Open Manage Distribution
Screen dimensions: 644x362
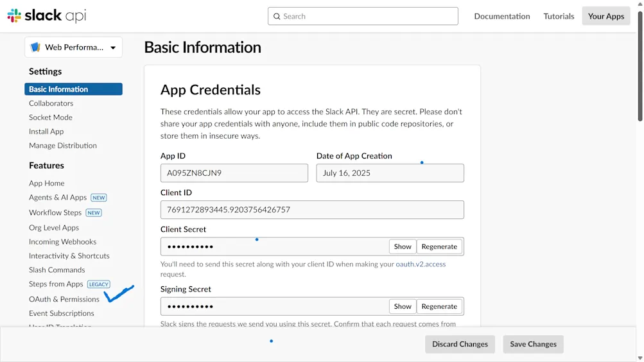63,145
